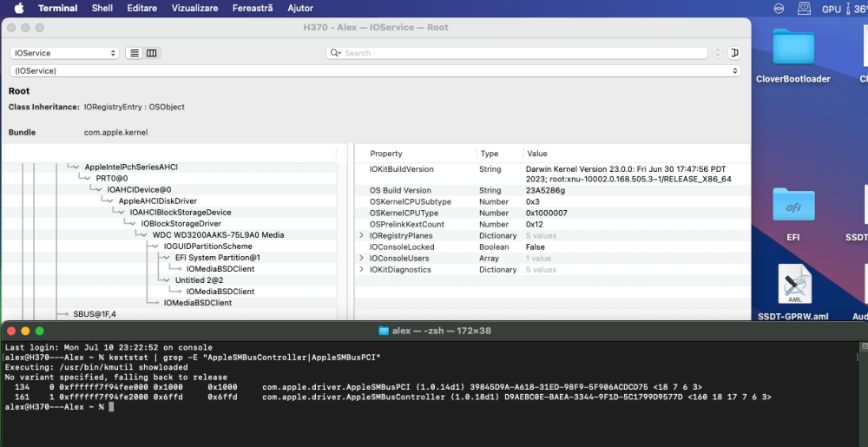Close the Terminal window with red button
The image size is (868, 447).
(x=10, y=331)
